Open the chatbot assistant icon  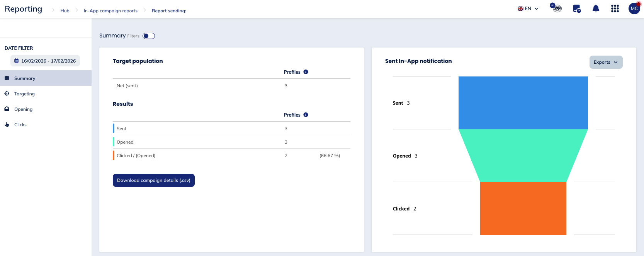pos(557,8)
